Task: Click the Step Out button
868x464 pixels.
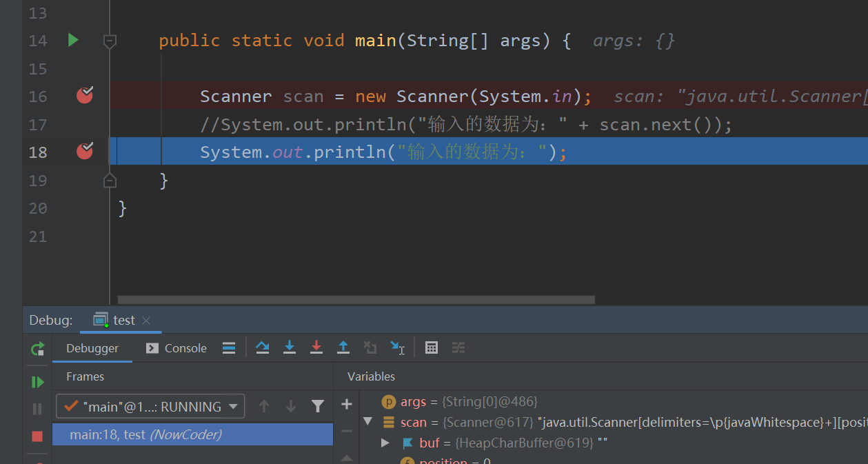Action: 343,347
